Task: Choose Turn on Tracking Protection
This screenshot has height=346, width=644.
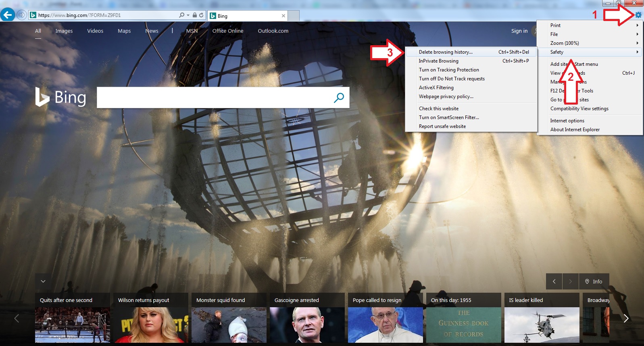Action: pyautogui.click(x=471, y=70)
